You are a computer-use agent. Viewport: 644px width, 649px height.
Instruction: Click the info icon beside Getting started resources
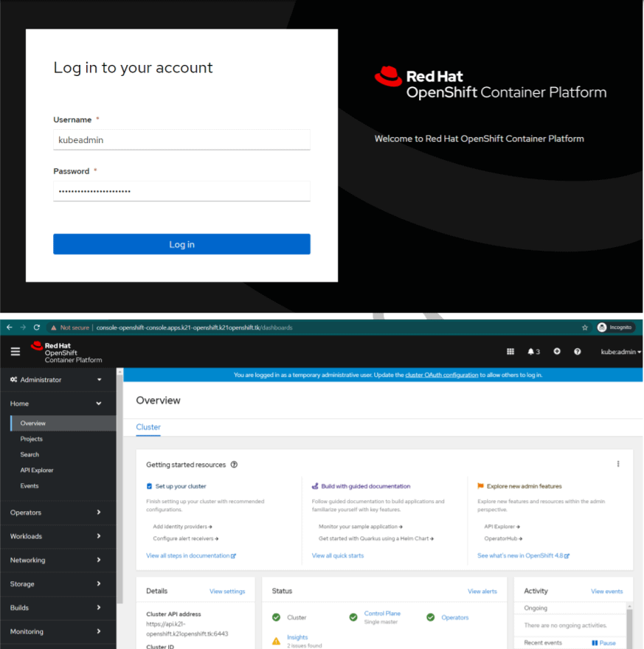point(234,465)
